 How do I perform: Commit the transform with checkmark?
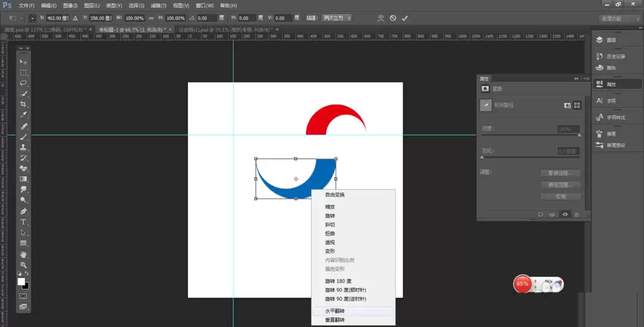point(405,18)
